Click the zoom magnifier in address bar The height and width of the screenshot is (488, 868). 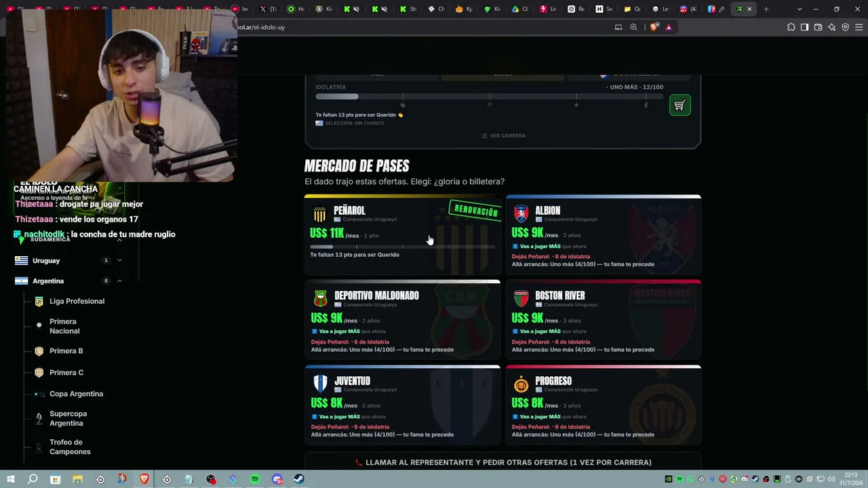[x=633, y=27]
